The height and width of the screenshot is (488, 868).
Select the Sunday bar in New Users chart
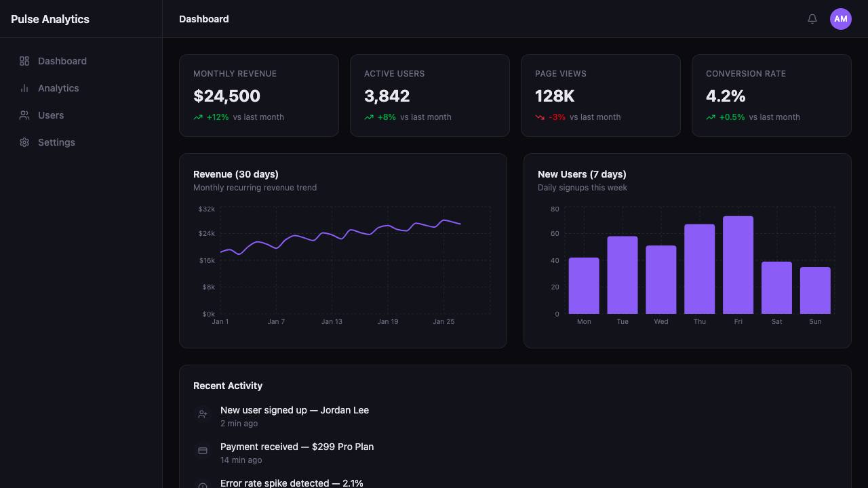coord(815,291)
